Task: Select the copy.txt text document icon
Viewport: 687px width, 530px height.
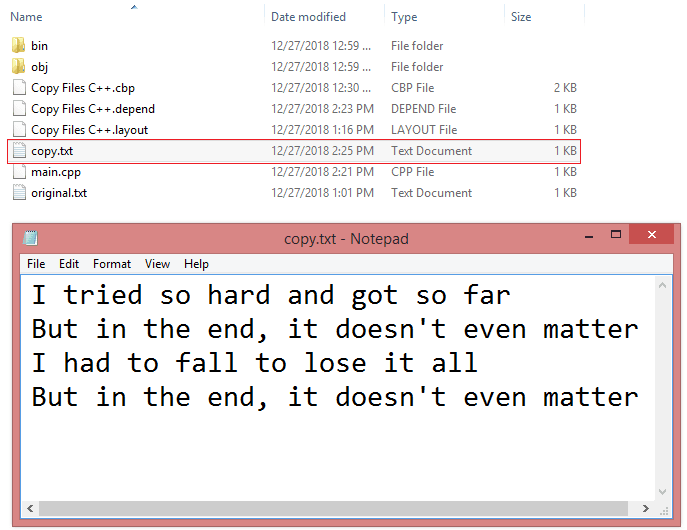Action: 19,151
